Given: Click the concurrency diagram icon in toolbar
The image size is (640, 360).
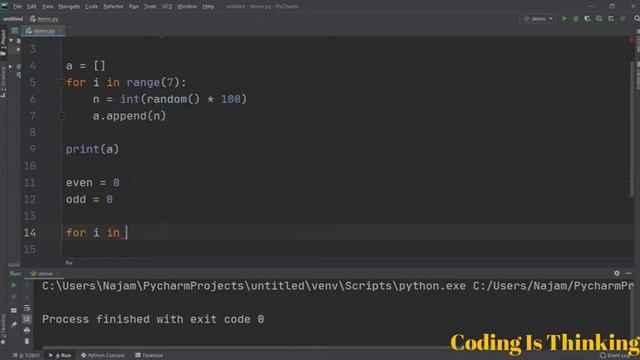Looking at the screenshot, I should (x=611, y=19).
